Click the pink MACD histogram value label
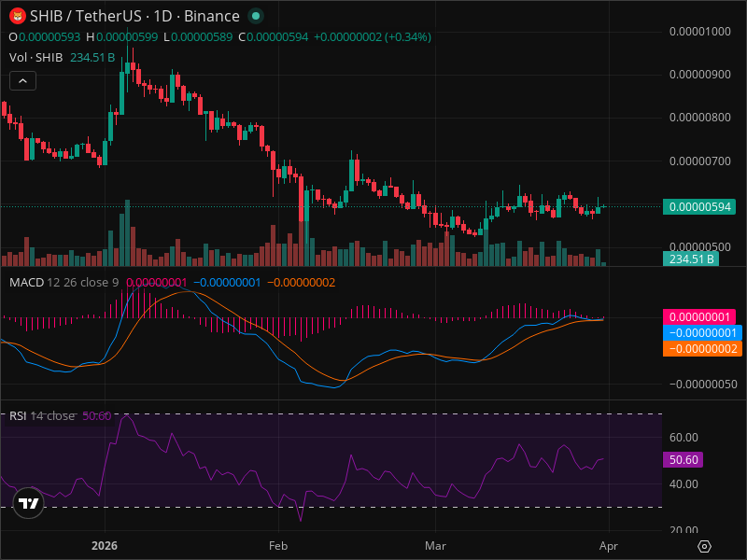 point(699,316)
